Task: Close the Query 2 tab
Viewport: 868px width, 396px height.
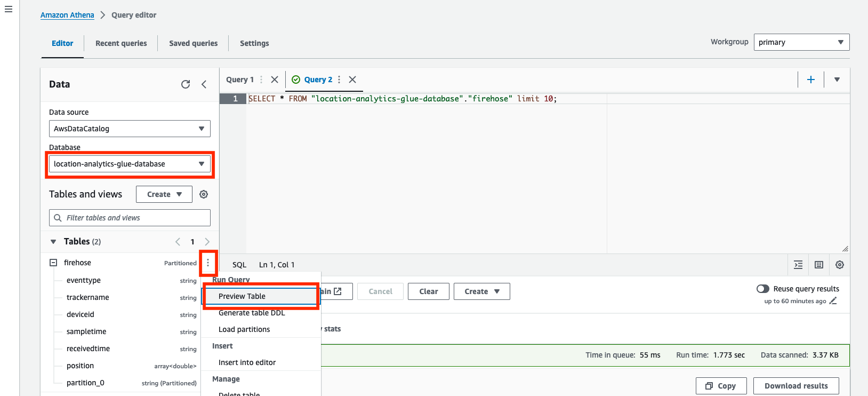Action: click(x=352, y=80)
